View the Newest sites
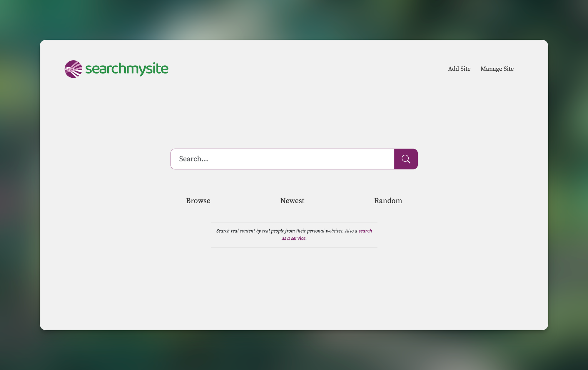 click(292, 201)
